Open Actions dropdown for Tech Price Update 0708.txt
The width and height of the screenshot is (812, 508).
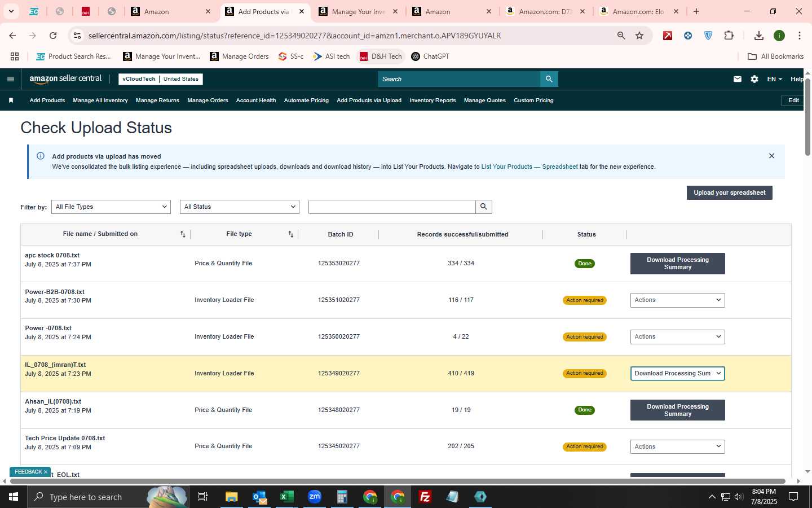(677, 446)
